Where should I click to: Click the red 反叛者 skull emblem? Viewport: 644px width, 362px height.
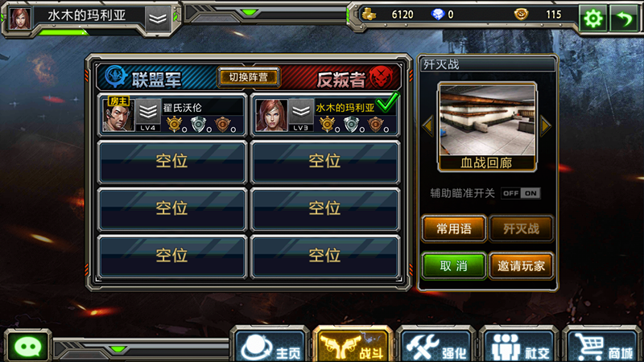click(380, 76)
